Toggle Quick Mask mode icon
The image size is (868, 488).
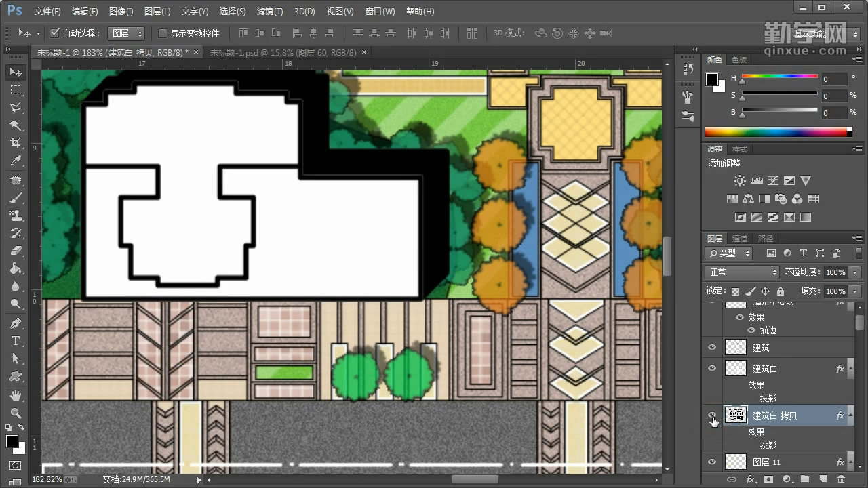tap(16, 466)
